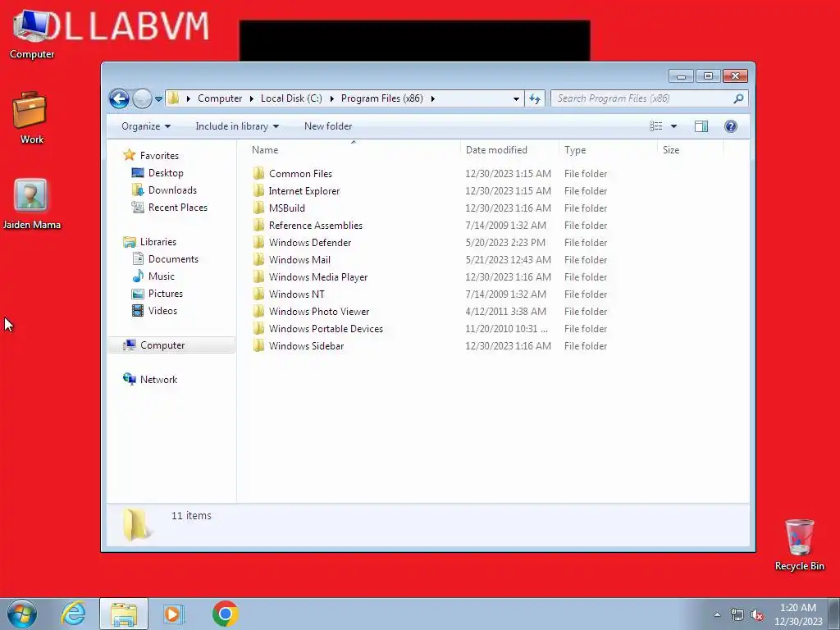Click Windows Explorer taskbar button
The height and width of the screenshot is (630, 840).
click(x=124, y=614)
